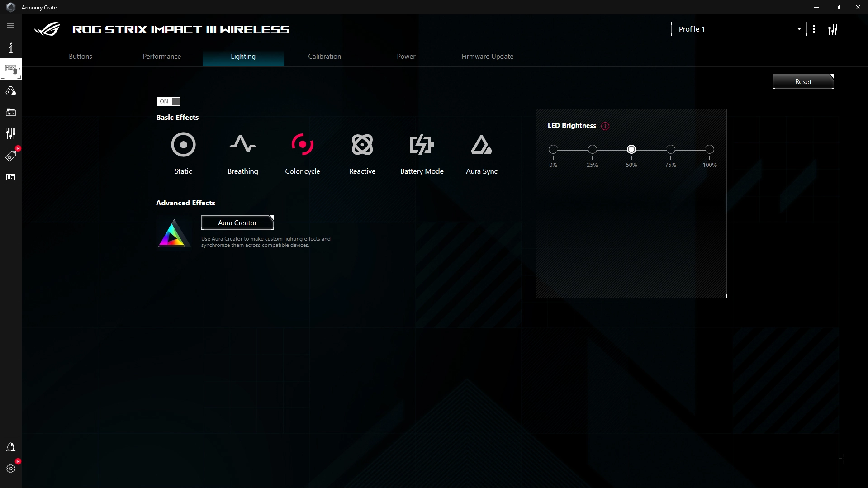
Task: Select the Battery Mode effect
Action: coord(422,145)
